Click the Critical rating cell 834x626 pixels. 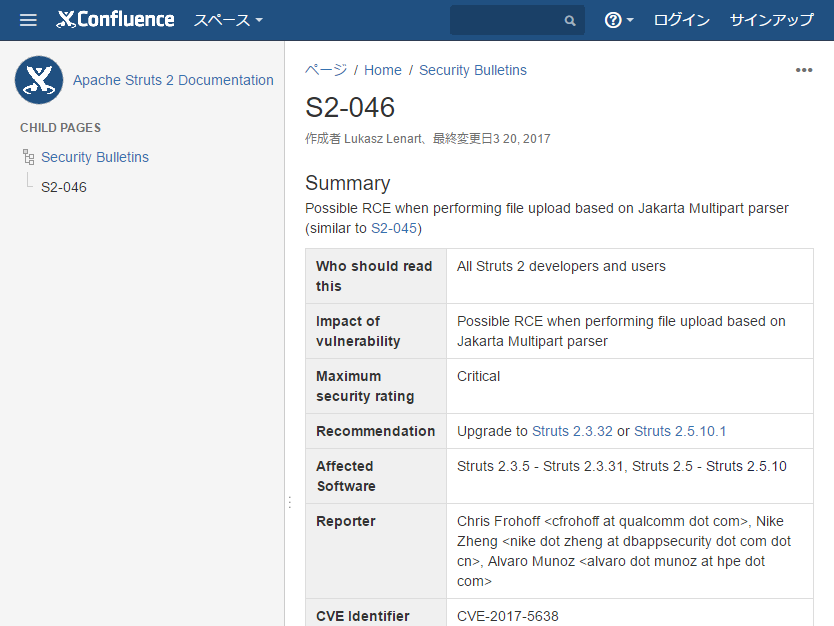coord(630,386)
